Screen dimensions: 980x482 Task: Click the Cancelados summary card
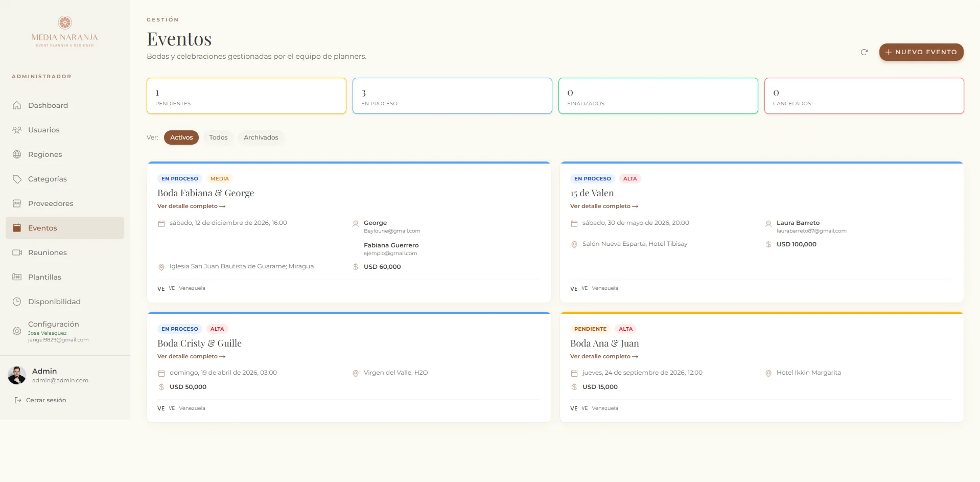864,96
